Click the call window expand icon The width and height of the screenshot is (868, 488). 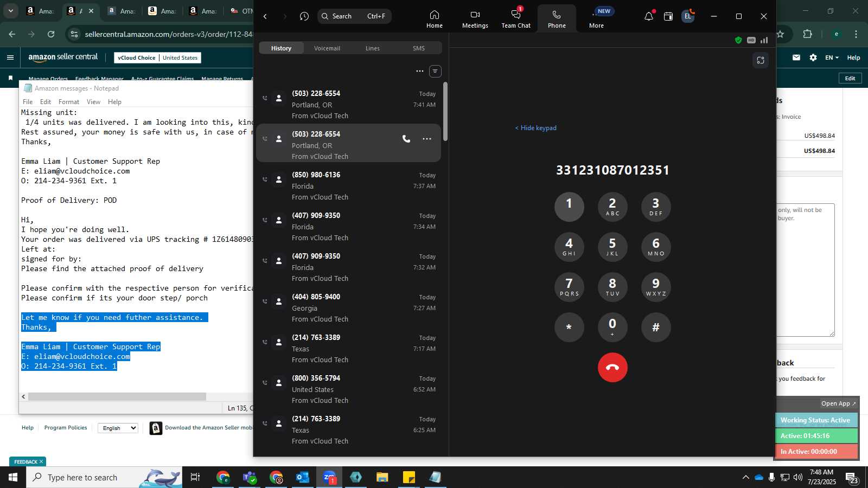pos(761,60)
